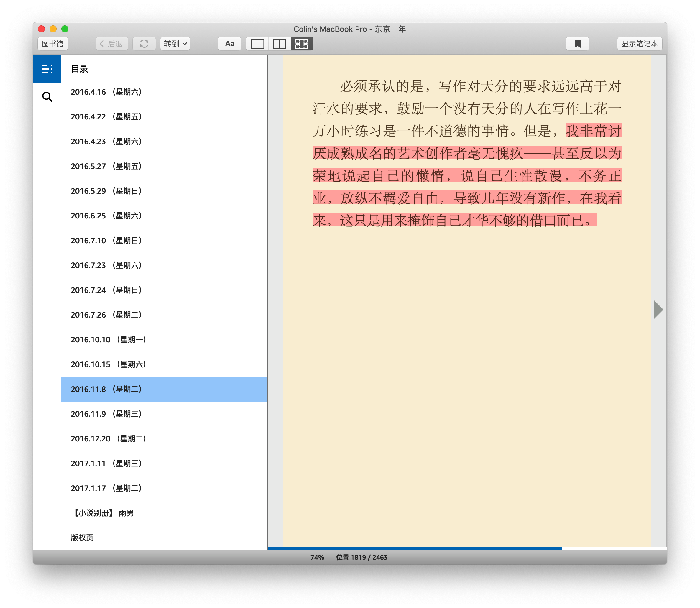The image size is (700, 608).
Task: Open 【小说别册】雨男 entry
Action: [164, 513]
